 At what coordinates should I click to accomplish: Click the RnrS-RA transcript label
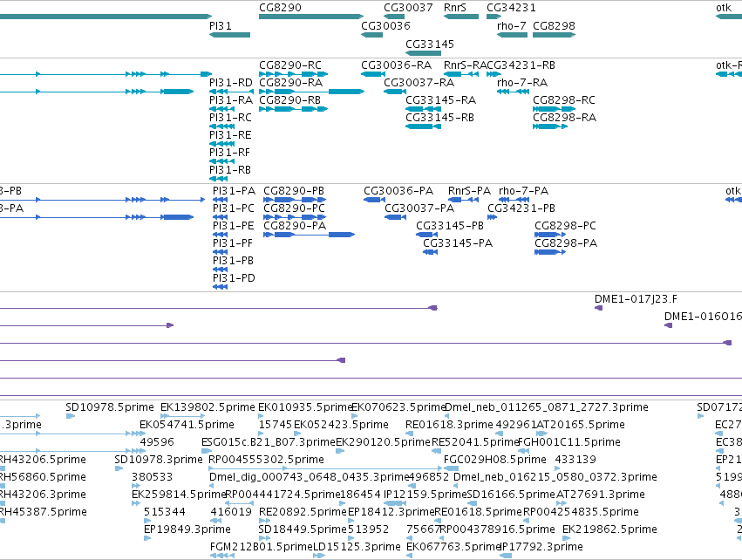point(465,65)
